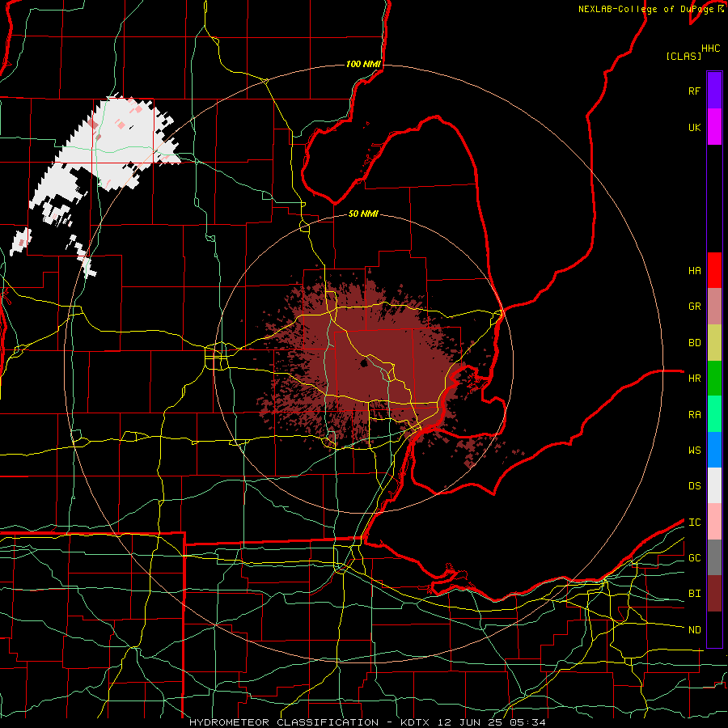
Task: Click the RF purple legend swatch
Action: tap(714, 91)
